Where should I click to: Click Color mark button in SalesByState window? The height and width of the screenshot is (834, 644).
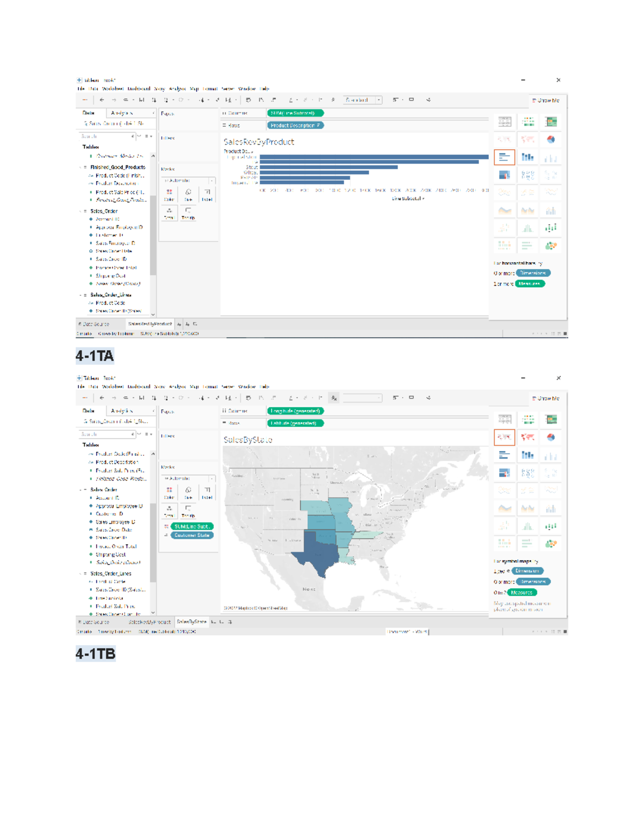[x=169, y=492]
